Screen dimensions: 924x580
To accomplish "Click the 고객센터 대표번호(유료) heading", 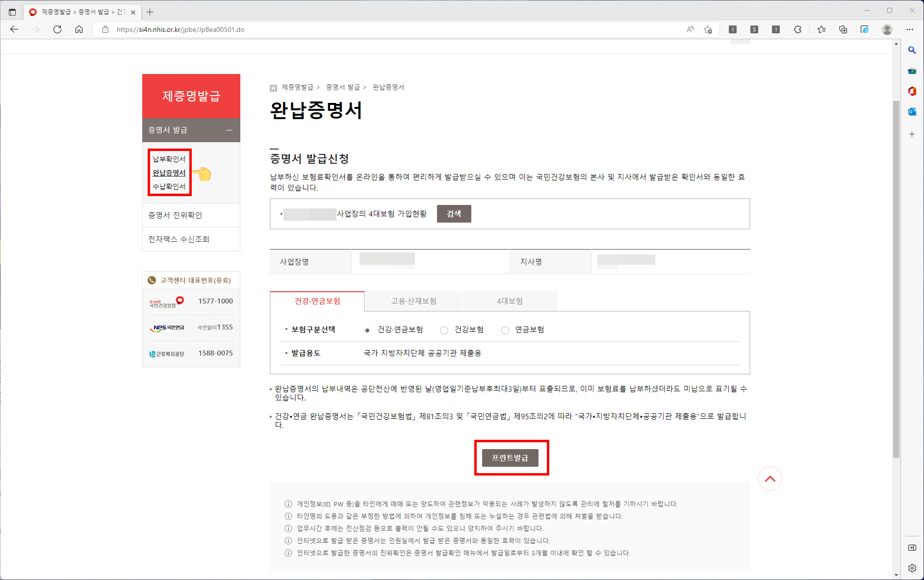I will (x=195, y=280).
